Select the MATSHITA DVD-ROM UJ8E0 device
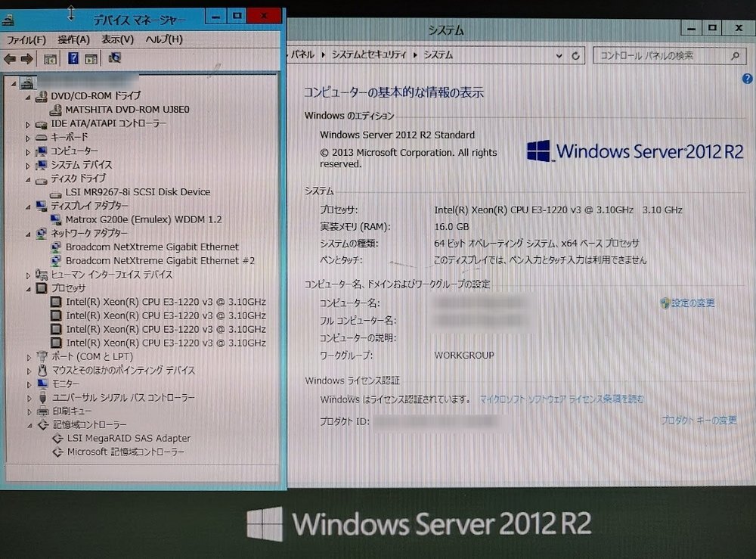This screenshot has width=756, height=559. pyautogui.click(x=127, y=110)
